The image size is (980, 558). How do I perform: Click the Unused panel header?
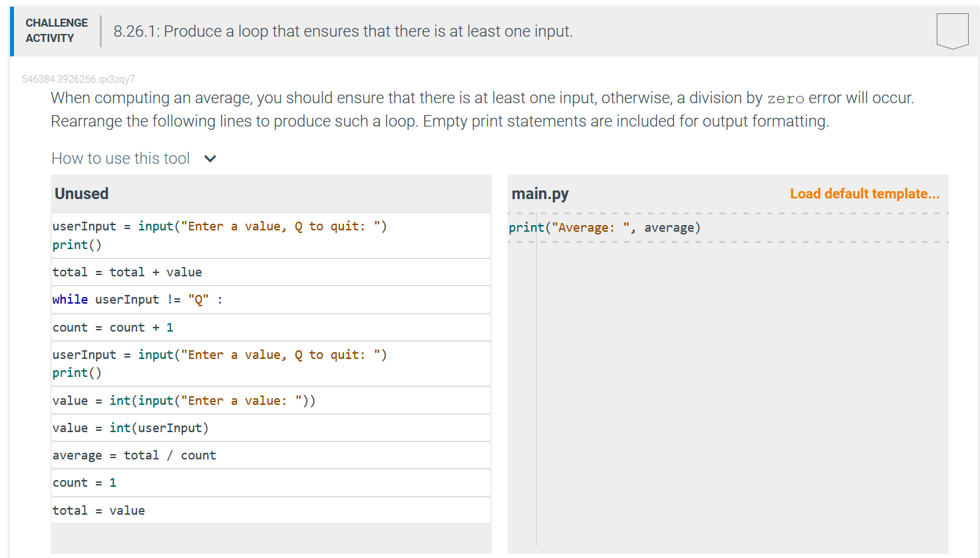[x=81, y=194]
